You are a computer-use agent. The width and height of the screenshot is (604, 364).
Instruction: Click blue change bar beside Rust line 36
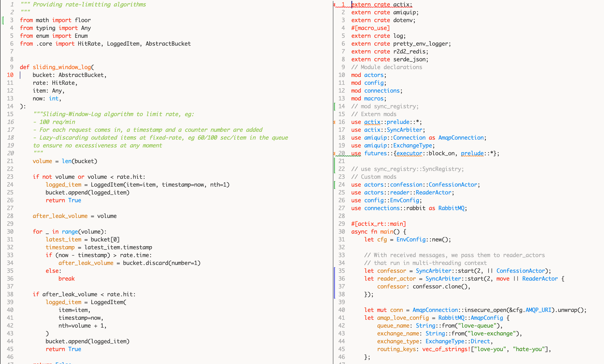point(335,279)
